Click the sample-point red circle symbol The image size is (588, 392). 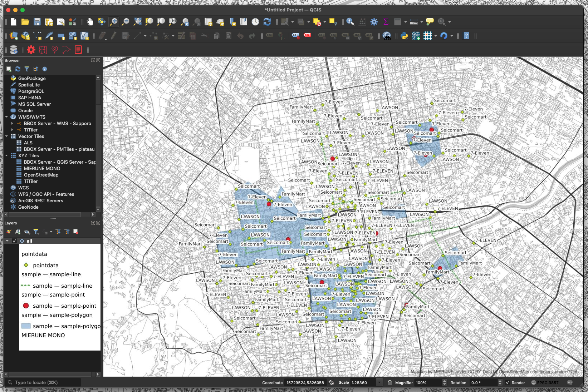coord(26,306)
